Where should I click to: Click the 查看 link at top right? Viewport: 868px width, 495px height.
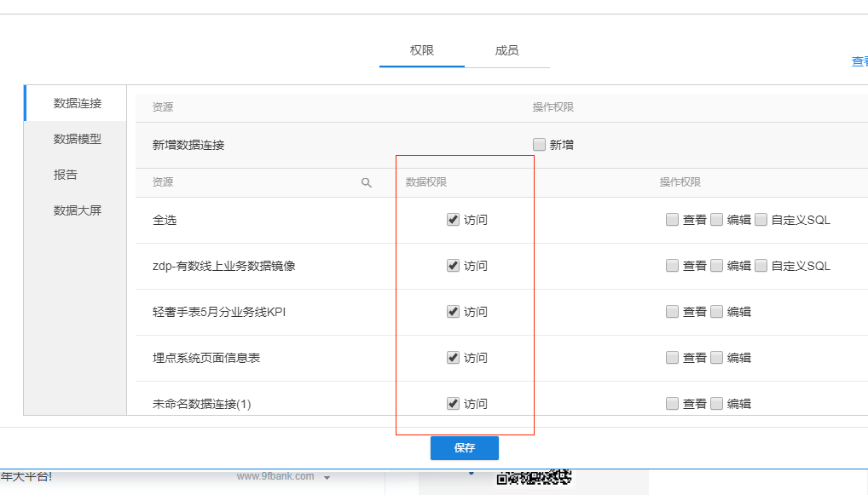pos(859,61)
